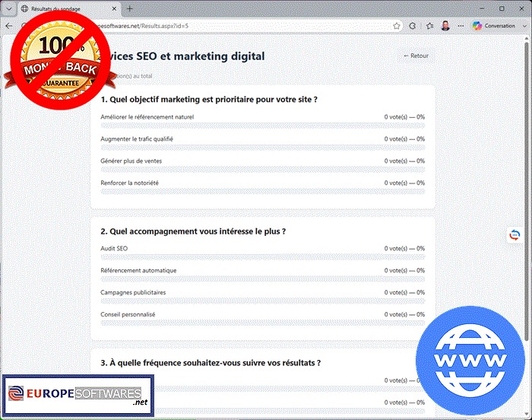Open the favorites list icon
The height and width of the screenshot is (420, 532).
pos(429,26)
